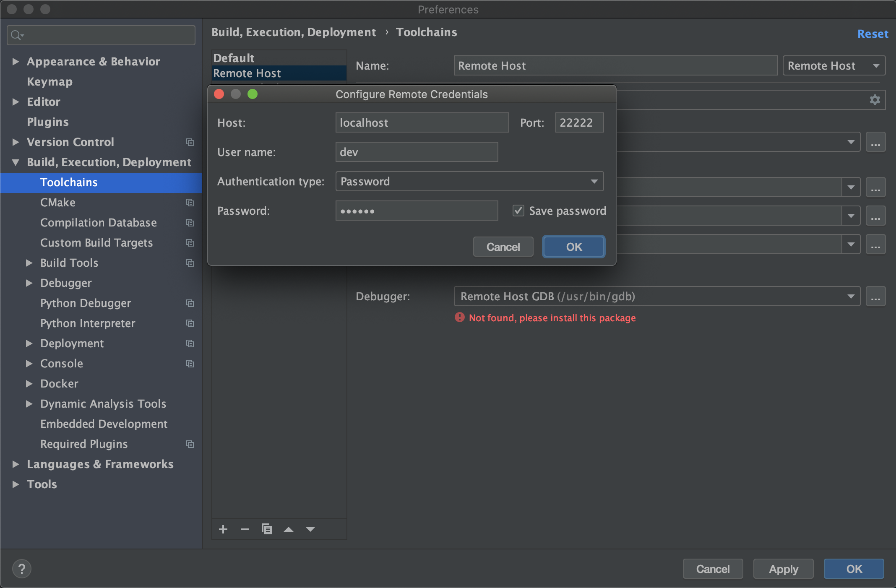Screen dimensions: 896x588
Task: Click the Host input field
Action: click(422, 122)
